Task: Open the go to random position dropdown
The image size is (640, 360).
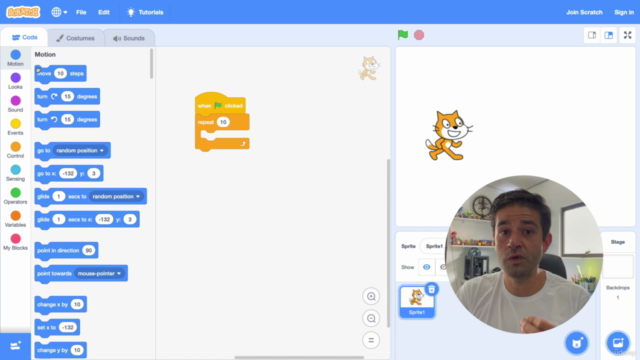Action: pyautogui.click(x=80, y=151)
